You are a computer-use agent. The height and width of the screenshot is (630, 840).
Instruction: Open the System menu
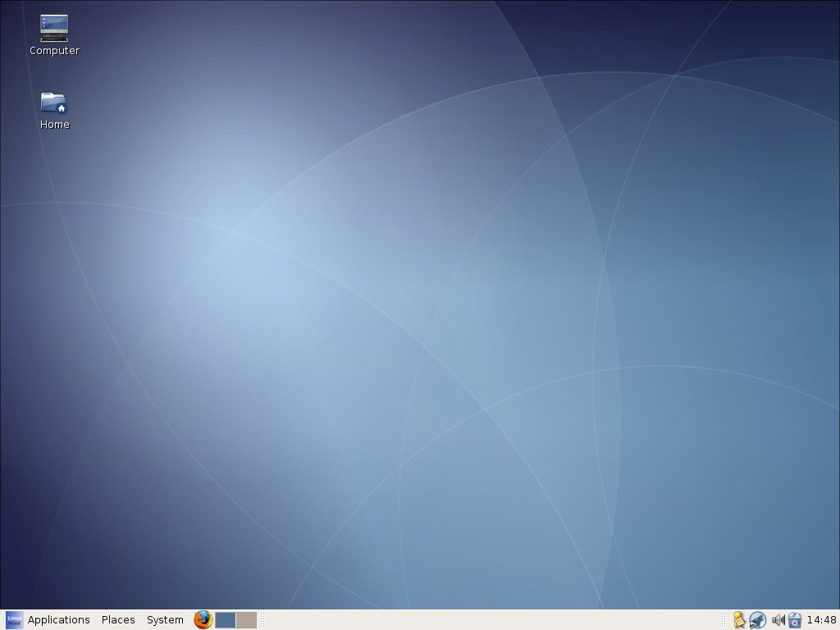pos(165,620)
